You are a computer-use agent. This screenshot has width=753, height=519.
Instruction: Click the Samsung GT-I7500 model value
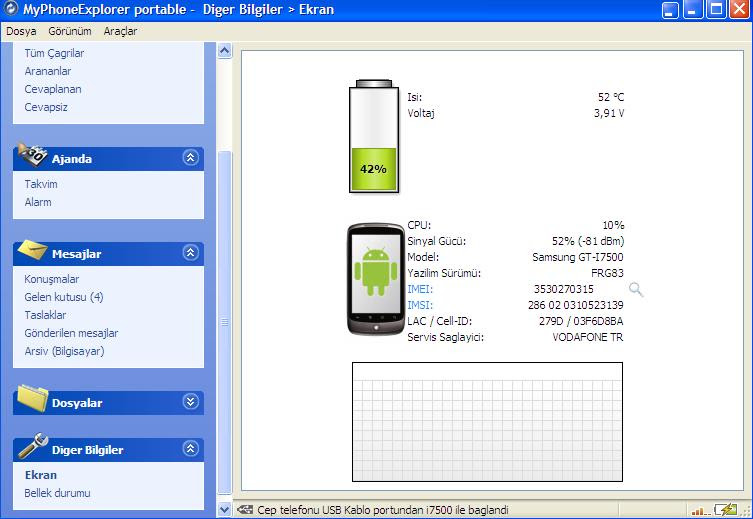pos(578,257)
